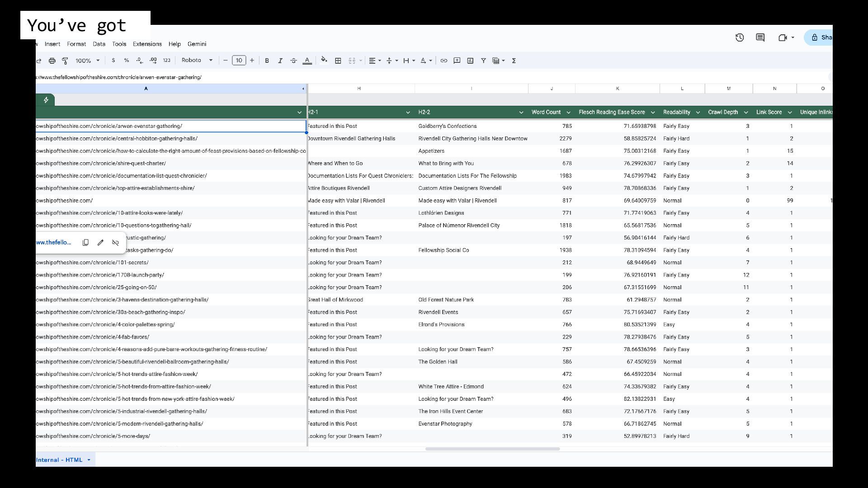This screenshot has height=488, width=868.
Task: Click the font size input field
Action: pos(239,61)
